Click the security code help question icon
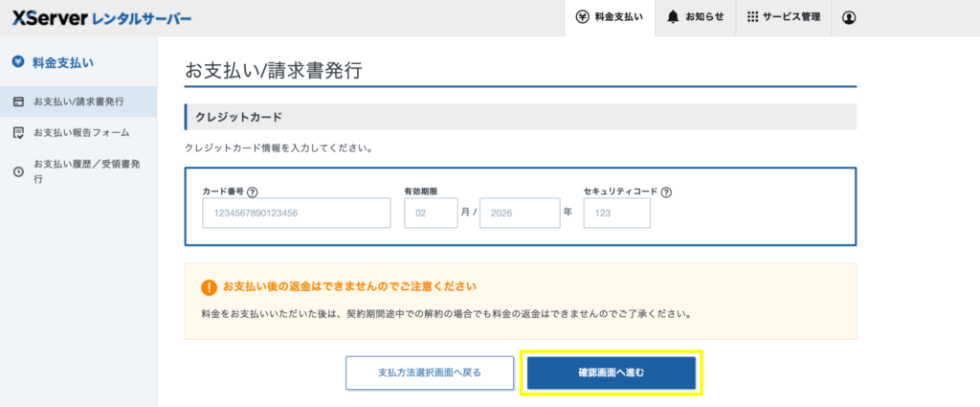This screenshot has height=407, width=980. (666, 192)
